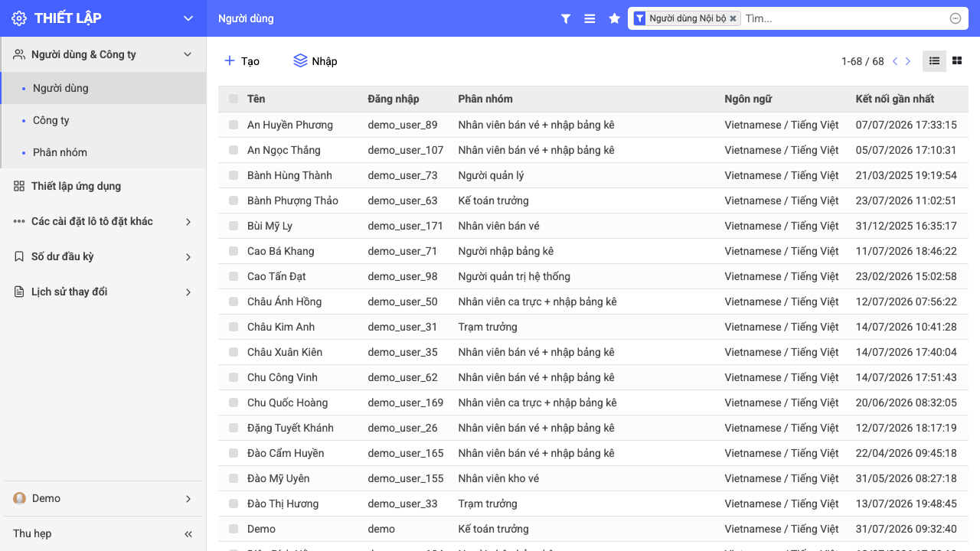
Task: Open the THIẾT LẬP module dropdown
Action: pyautogui.click(x=188, y=18)
